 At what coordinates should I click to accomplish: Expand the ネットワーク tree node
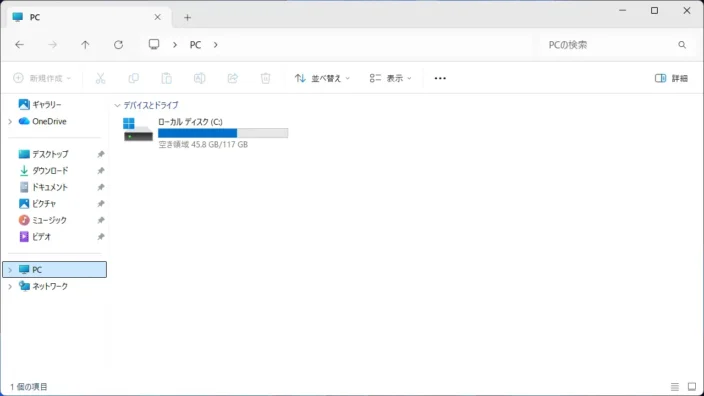(10, 286)
